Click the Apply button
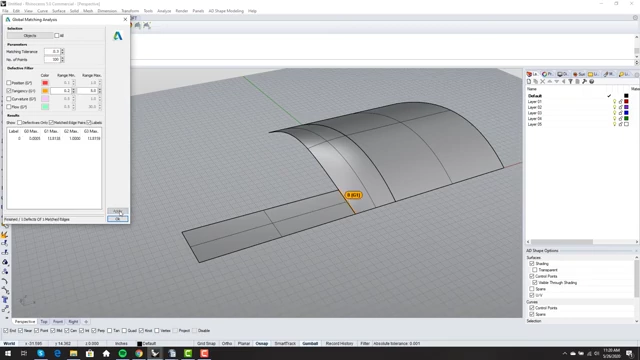The height and width of the screenshot is (360, 640). (118, 211)
